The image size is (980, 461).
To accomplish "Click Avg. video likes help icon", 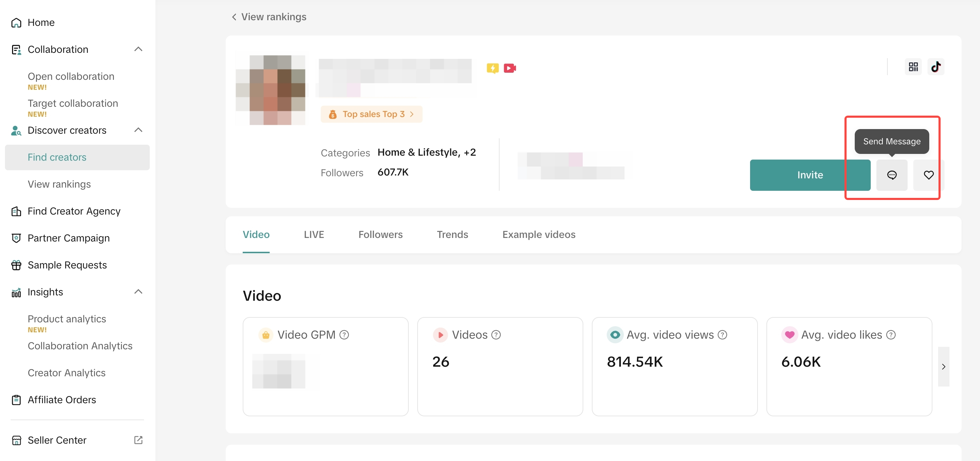I will point(891,335).
